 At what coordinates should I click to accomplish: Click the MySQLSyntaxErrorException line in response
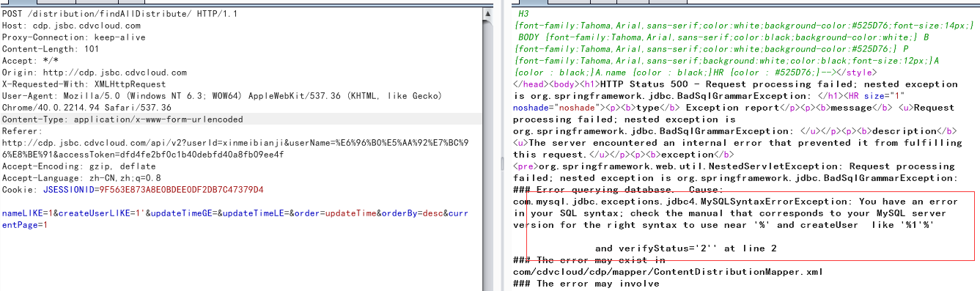click(734, 202)
